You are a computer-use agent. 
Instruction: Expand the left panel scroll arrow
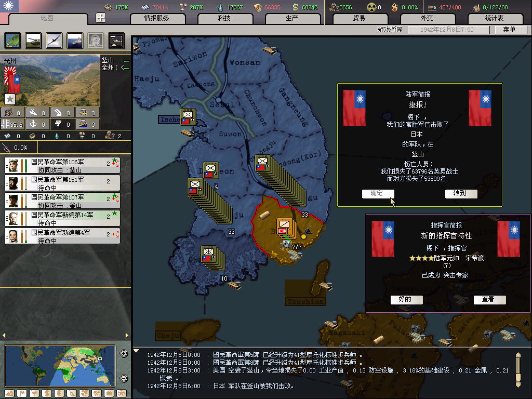coord(4,336)
